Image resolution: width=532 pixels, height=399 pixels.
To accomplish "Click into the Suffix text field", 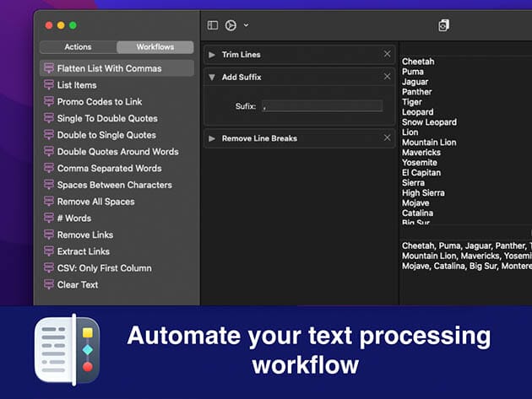I will pos(322,106).
